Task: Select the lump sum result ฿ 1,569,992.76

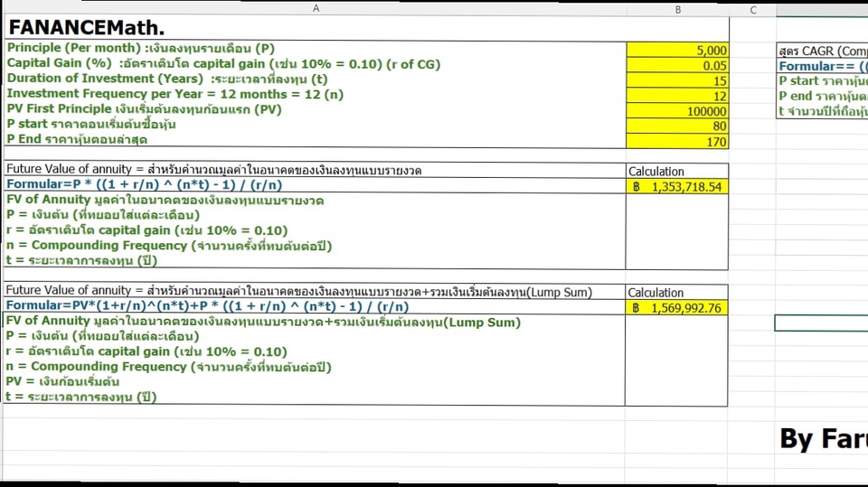Action: pos(677,308)
